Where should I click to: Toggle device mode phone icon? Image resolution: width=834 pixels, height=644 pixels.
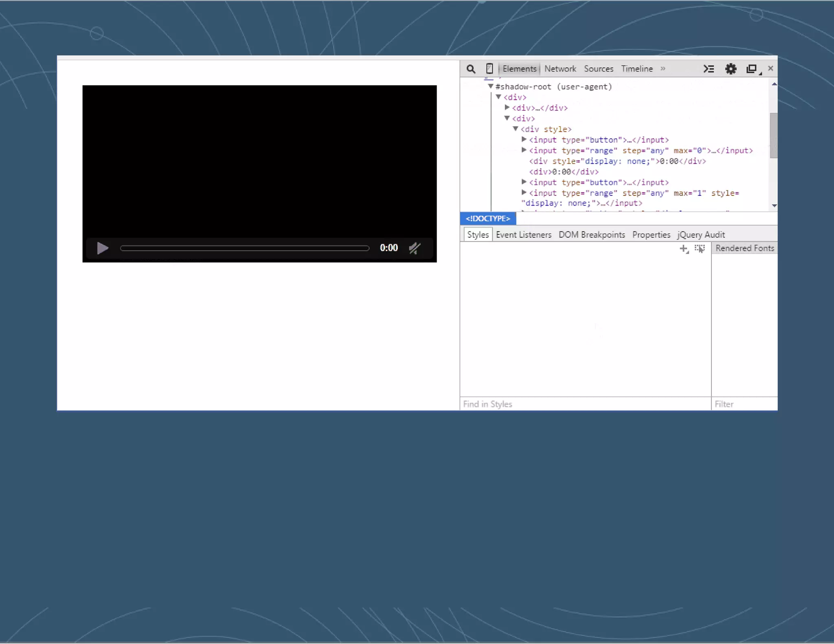pos(489,69)
